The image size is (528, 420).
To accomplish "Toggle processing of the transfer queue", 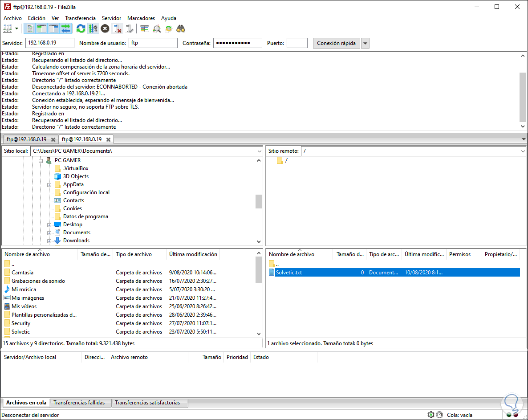I will coord(93,29).
